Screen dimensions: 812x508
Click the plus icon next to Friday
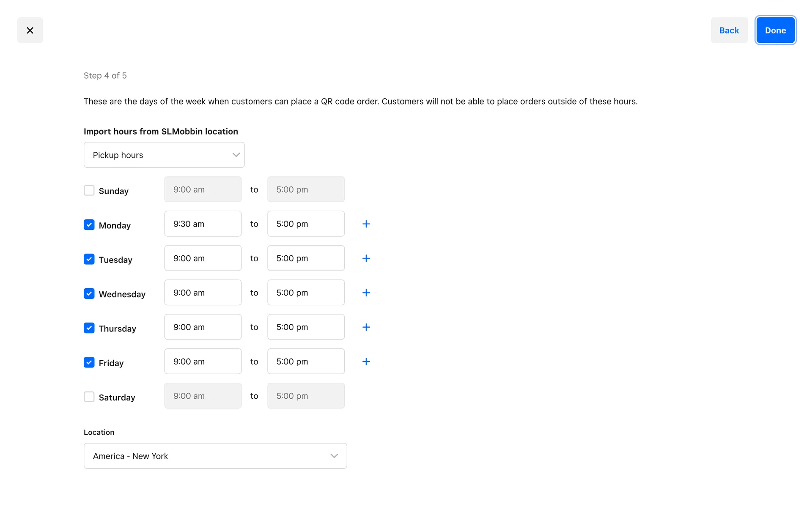click(366, 362)
